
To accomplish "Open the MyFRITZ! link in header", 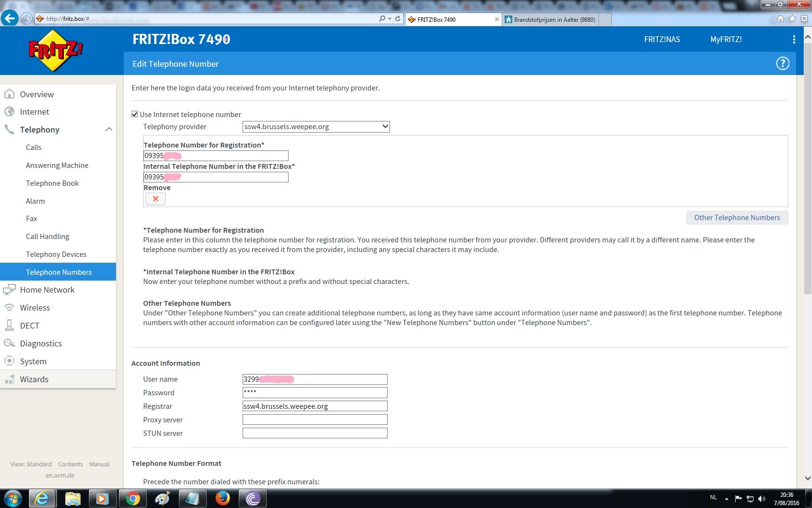I will (725, 39).
